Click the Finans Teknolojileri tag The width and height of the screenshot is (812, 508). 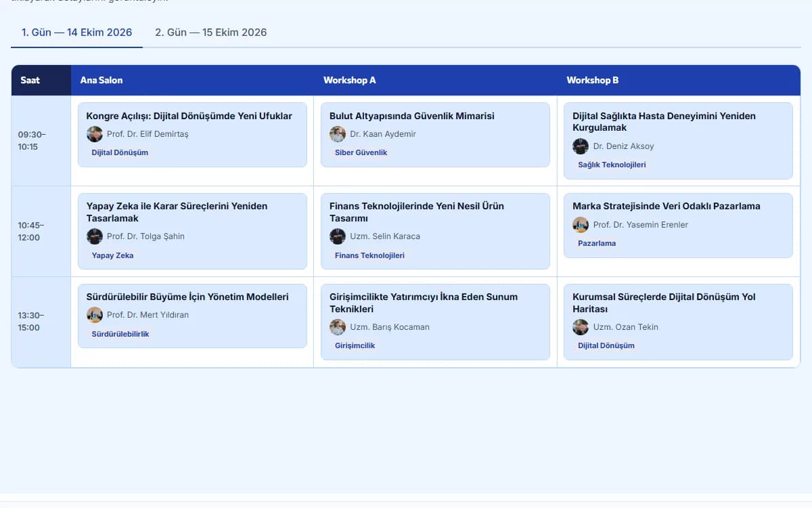pos(369,256)
